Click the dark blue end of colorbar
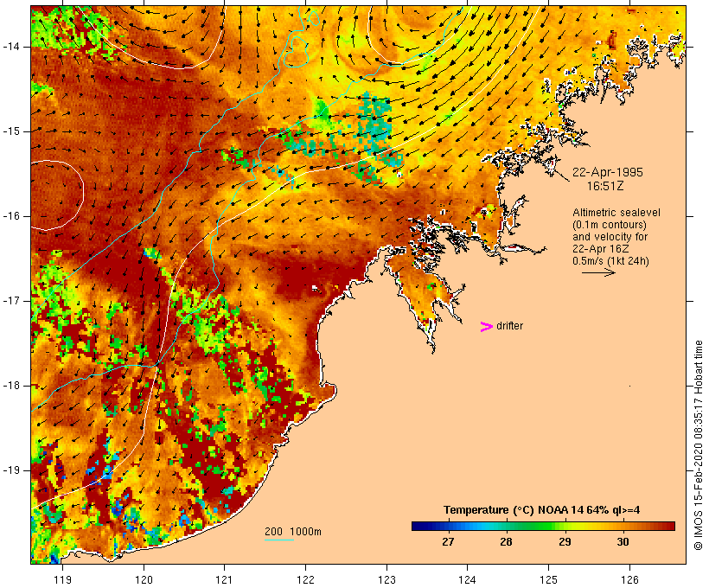The height and width of the screenshot is (588, 709). pyautogui.click(x=418, y=526)
